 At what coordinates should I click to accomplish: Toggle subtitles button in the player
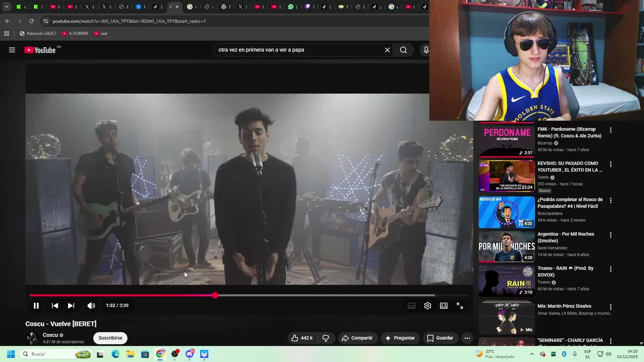coord(412,306)
